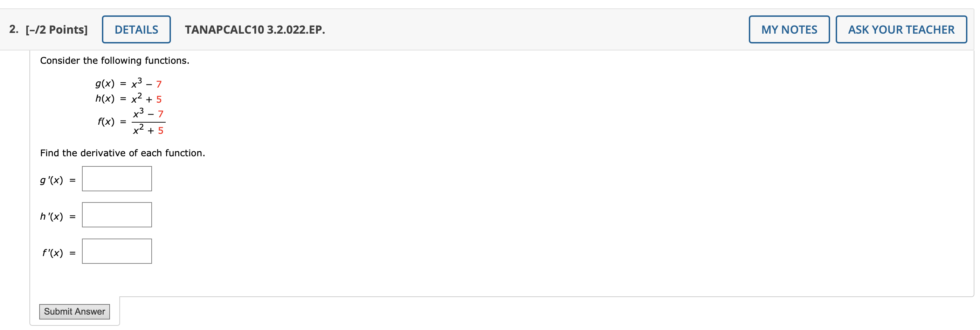Viewport: 980px width, 330px height.
Task: Click the f'(x) answer input field
Action: (x=116, y=250)
